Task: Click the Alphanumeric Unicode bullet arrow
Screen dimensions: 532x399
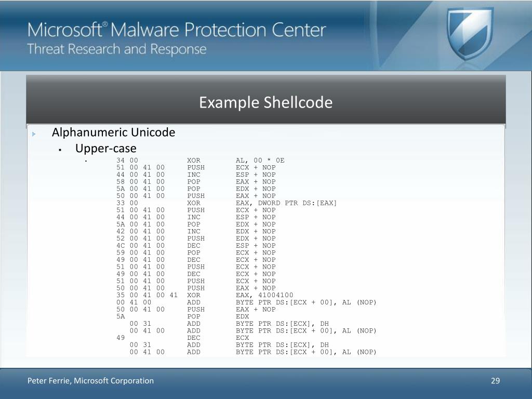Action: pos(34,134)
